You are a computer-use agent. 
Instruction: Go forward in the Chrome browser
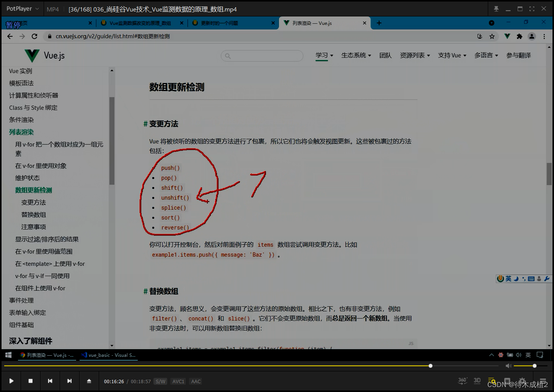(22, 36)
